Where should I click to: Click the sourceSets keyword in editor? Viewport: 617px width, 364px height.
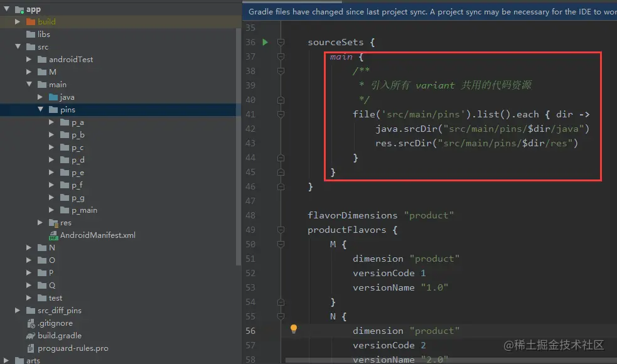[x=336, y=42]
